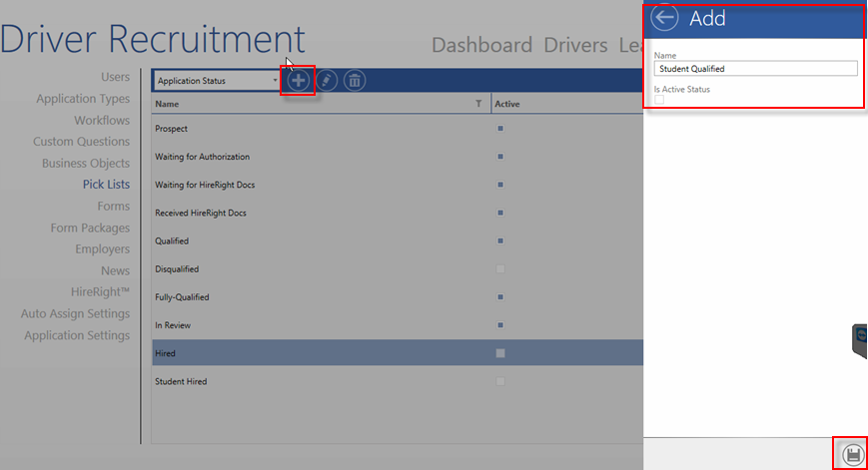Select the Waiting for Authorization row
The image size is (868, 470).
pos(398,157)
